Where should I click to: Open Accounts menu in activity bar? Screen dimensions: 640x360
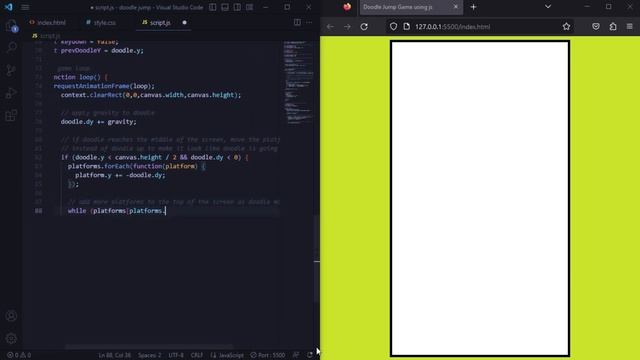pyautogui.click(x=11, y=316)
